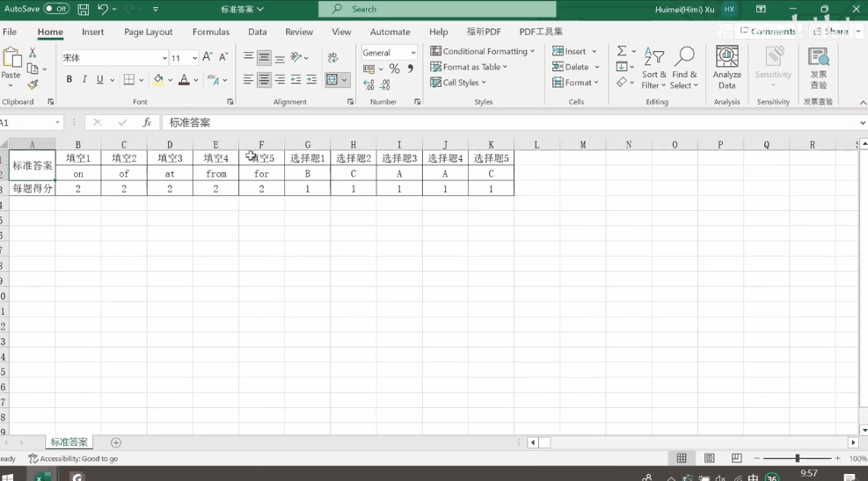Switch to Page Break Preview icon

coord(736,458)
